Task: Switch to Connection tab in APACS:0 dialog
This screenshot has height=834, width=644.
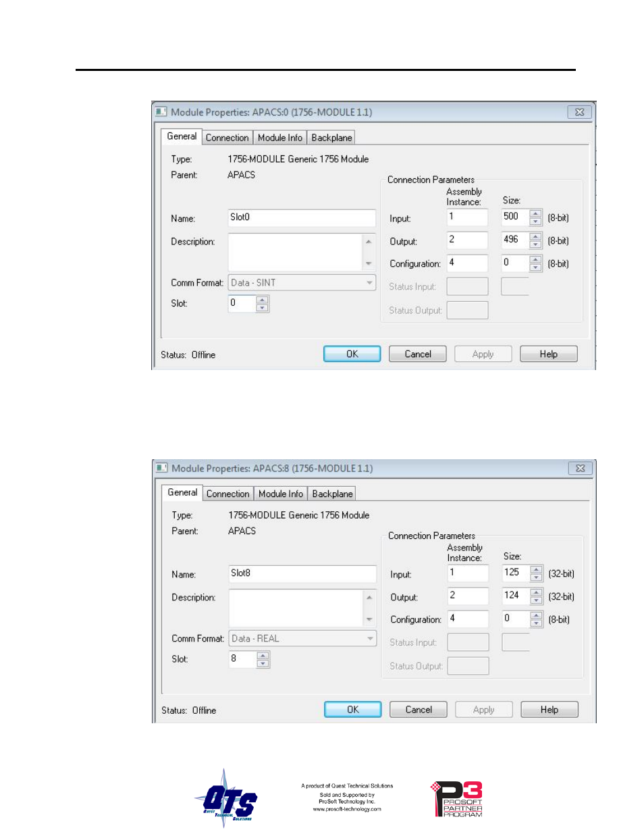Action: pyautogui.click(x=227, y=138)
